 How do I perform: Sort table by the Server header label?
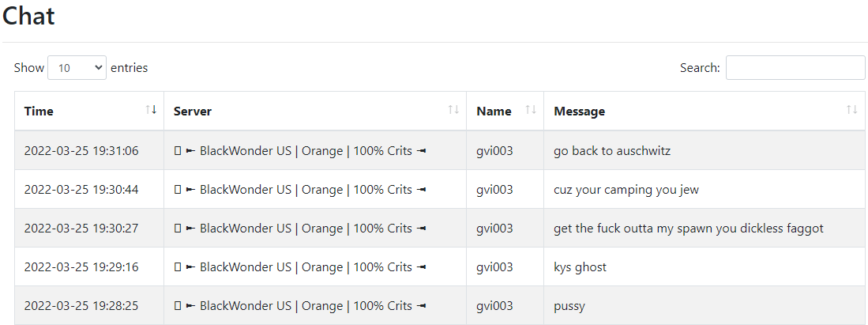[193, 111]
